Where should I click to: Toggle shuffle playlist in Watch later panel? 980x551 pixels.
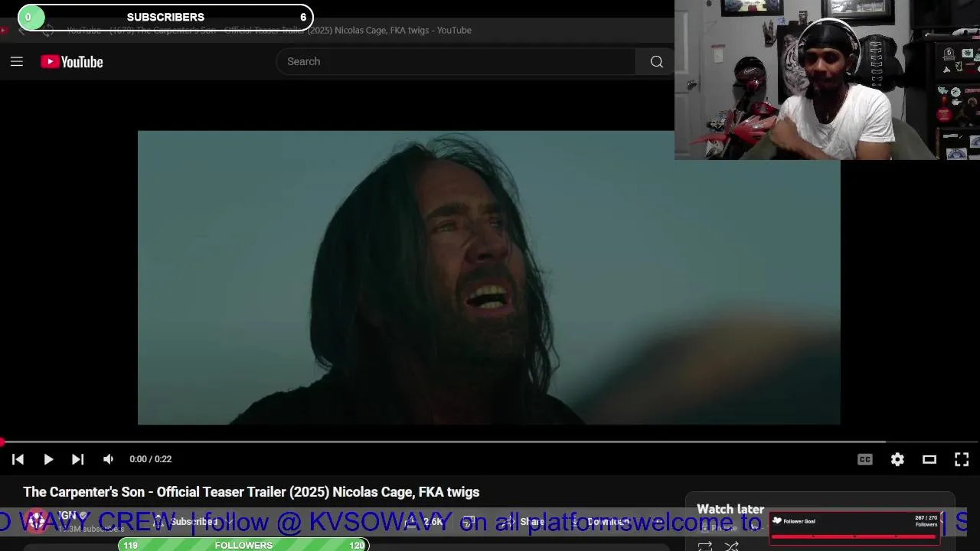[731, 546]
